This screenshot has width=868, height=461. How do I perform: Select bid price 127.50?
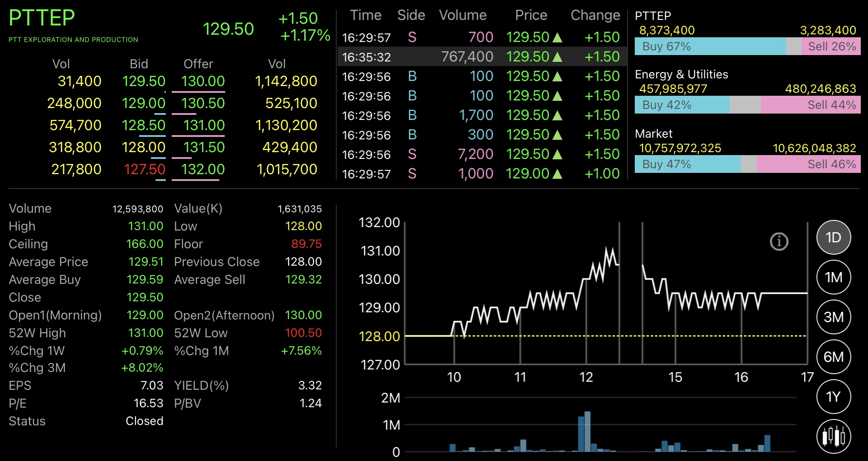click(x=145, y=169)
